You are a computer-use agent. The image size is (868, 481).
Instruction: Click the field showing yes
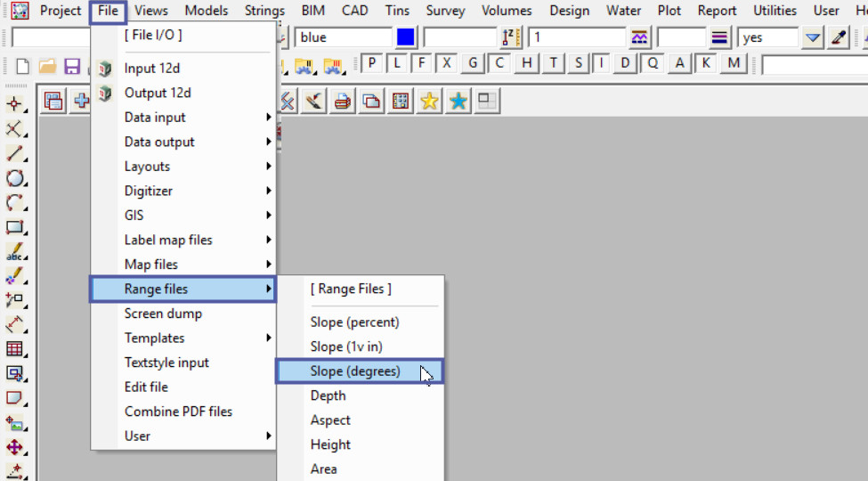tap(767, 37)
